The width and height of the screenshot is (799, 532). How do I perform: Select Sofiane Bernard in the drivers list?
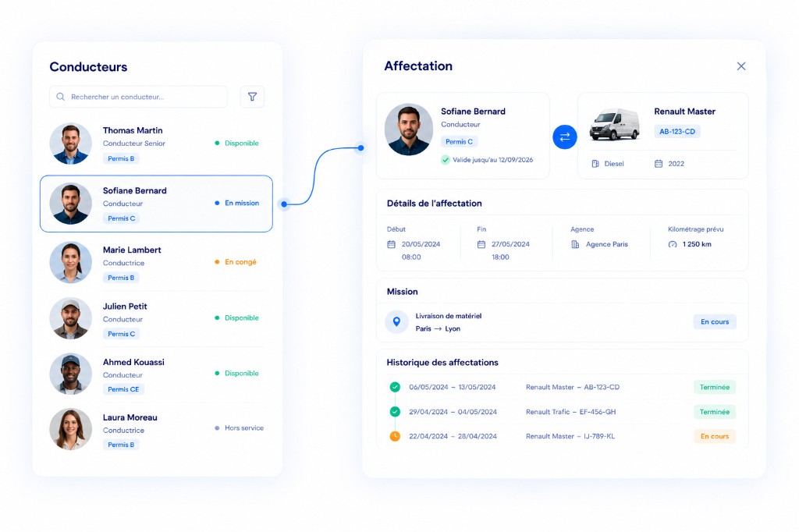click(156, 204)
